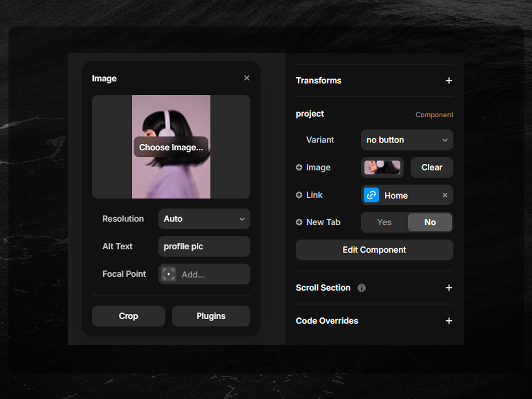
Task: Click the image thumbnail in project properties
Action: pyautogui.click(x=382, y=167)
